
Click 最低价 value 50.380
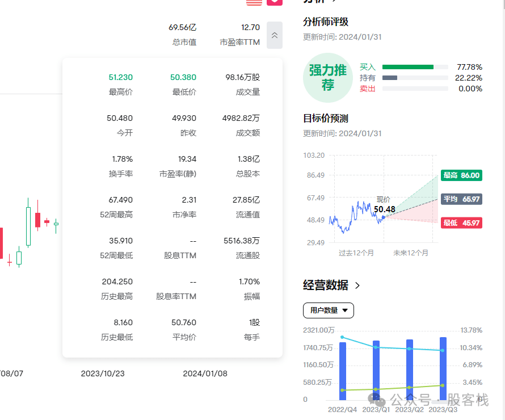(x=183, y=77)
